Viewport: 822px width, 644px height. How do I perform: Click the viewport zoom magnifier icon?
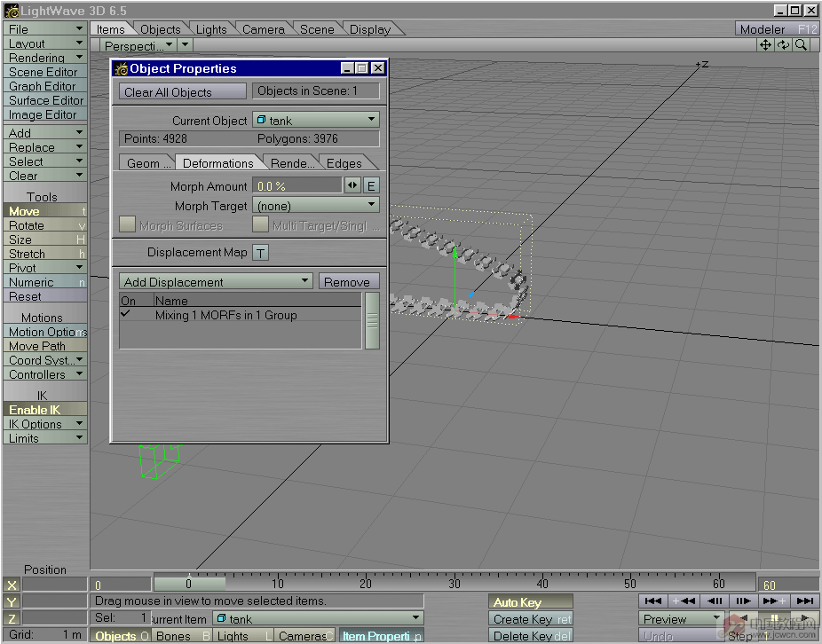tap(801, 45)
